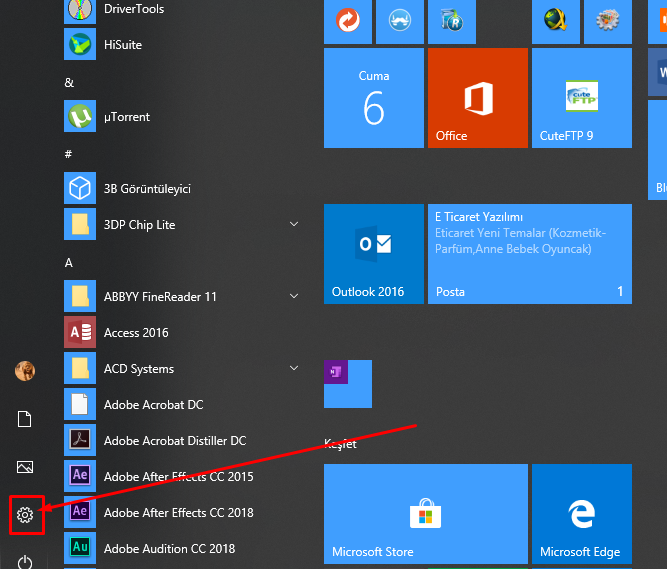The width and height of the screenshot is (667, 569).
Task: Open the Microsoft Store tile
Action: click(426, 514)
